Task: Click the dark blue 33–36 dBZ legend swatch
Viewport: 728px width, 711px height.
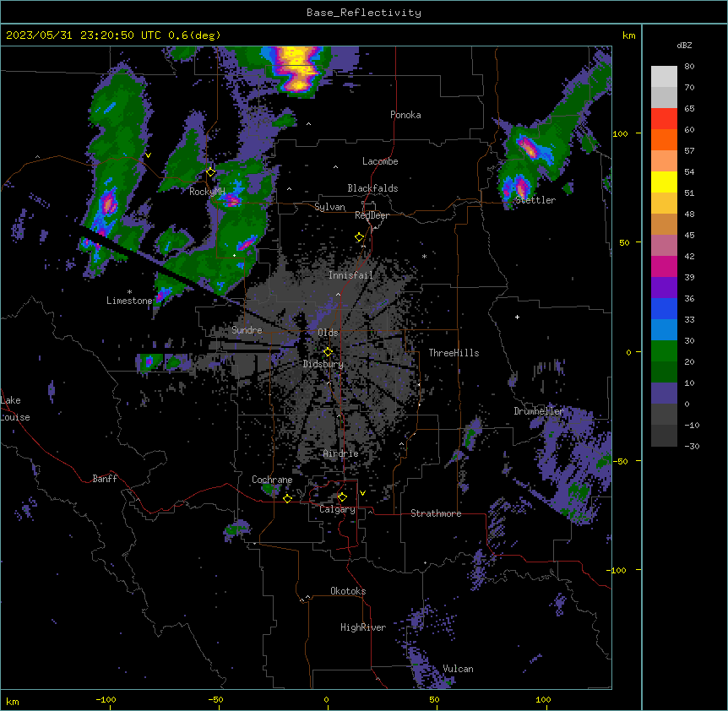Action: (664, 308)
